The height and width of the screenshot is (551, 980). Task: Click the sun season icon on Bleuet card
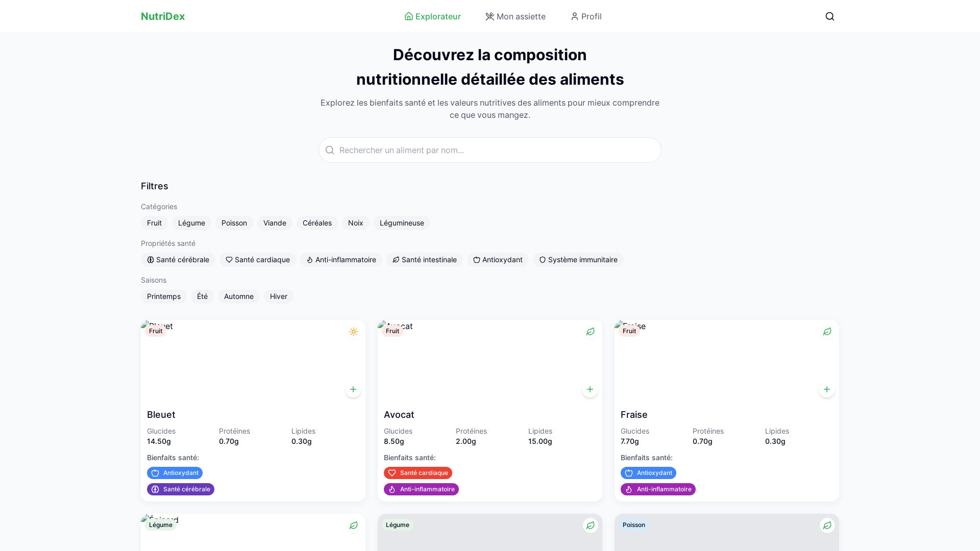(x=354, y=332)
